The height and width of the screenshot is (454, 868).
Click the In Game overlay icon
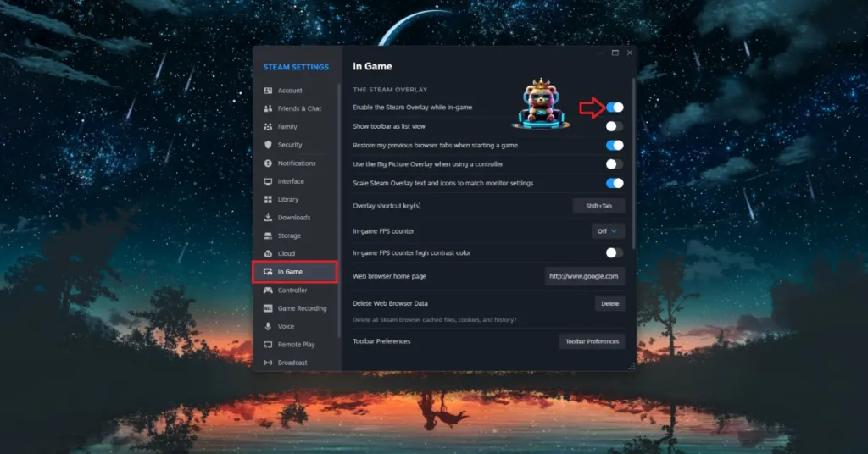click(x=268, y=272)
